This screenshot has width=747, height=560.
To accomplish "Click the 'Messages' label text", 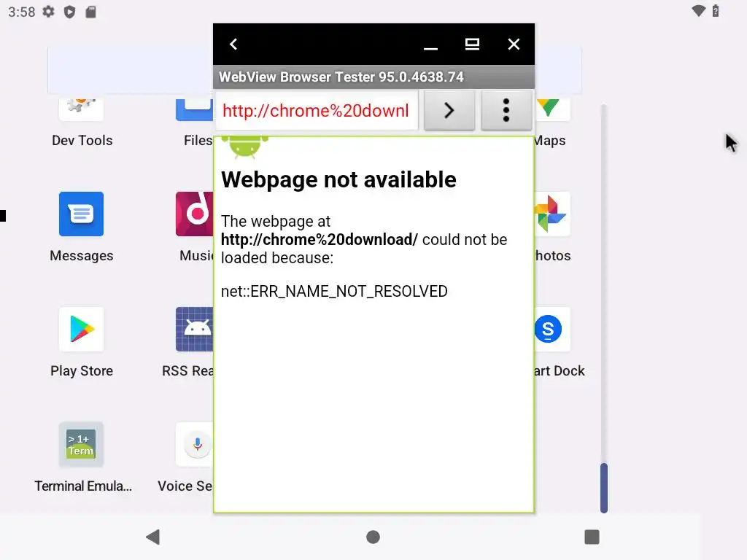I will [x=82, y=255].
